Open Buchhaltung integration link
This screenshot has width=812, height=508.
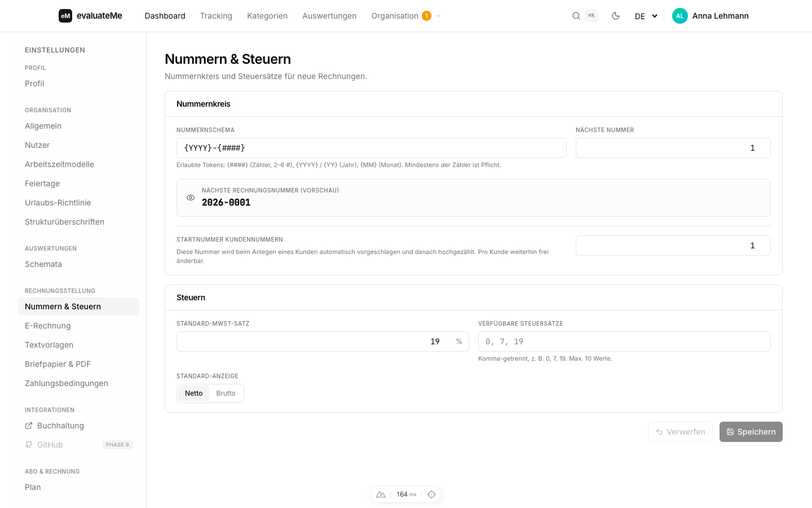click(78, 426)
